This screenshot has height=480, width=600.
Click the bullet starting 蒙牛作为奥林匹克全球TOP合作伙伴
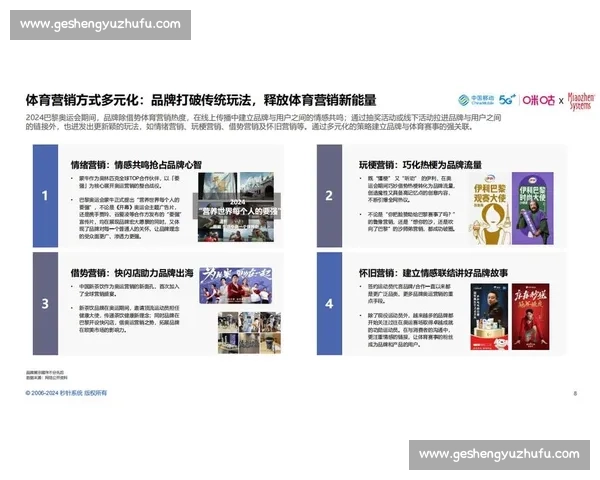tap(129, 182)
